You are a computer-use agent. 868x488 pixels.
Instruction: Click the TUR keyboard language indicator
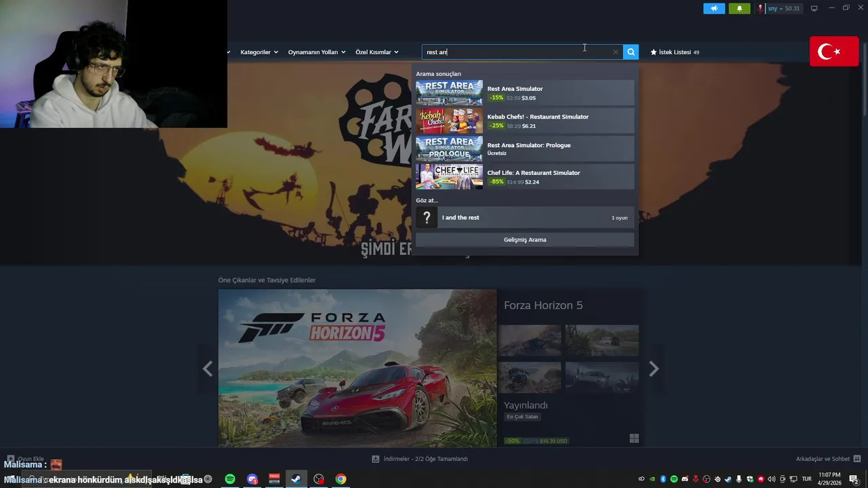pos(807,479)
